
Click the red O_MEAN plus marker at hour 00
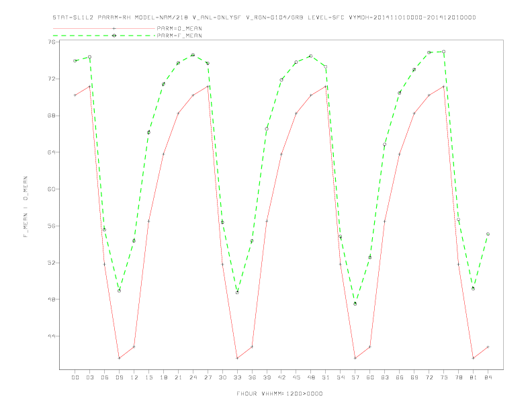(75, 95)
